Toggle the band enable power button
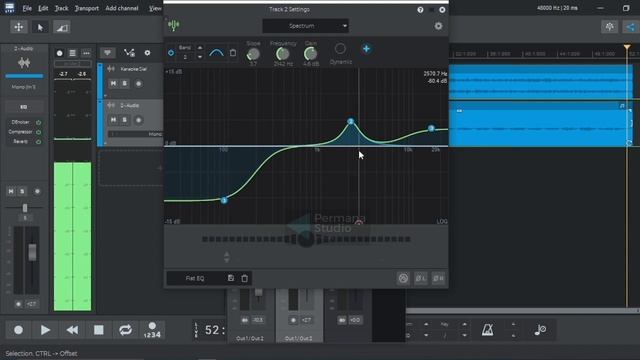This screenshot has height=360, width=640. (x=171, y=53)
